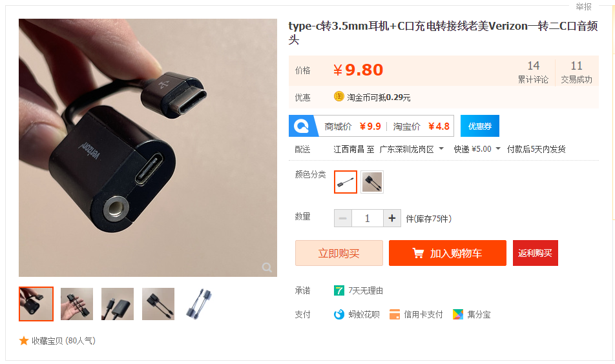
Task: Click the blue price comparison logo icon
Action: (302, 126)
